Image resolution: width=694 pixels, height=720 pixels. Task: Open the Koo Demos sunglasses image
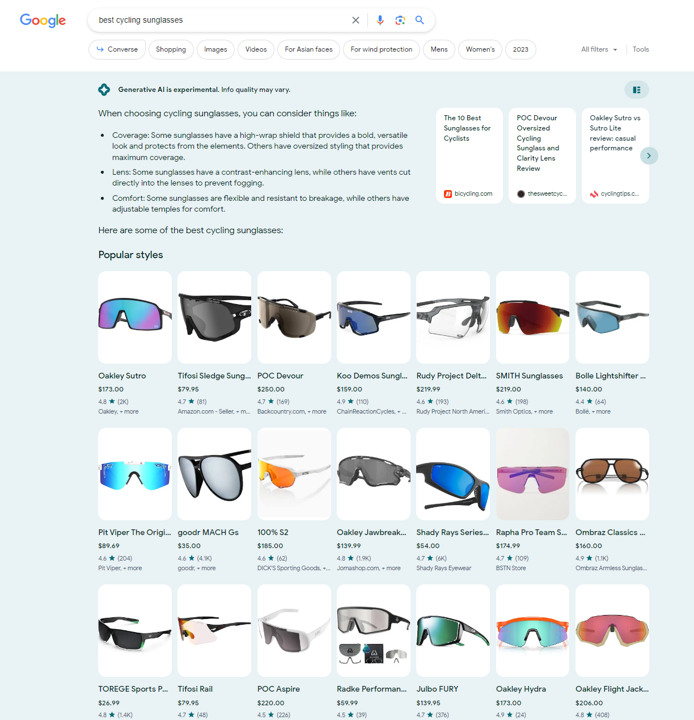pyautogui.click(x=373, y=317)
